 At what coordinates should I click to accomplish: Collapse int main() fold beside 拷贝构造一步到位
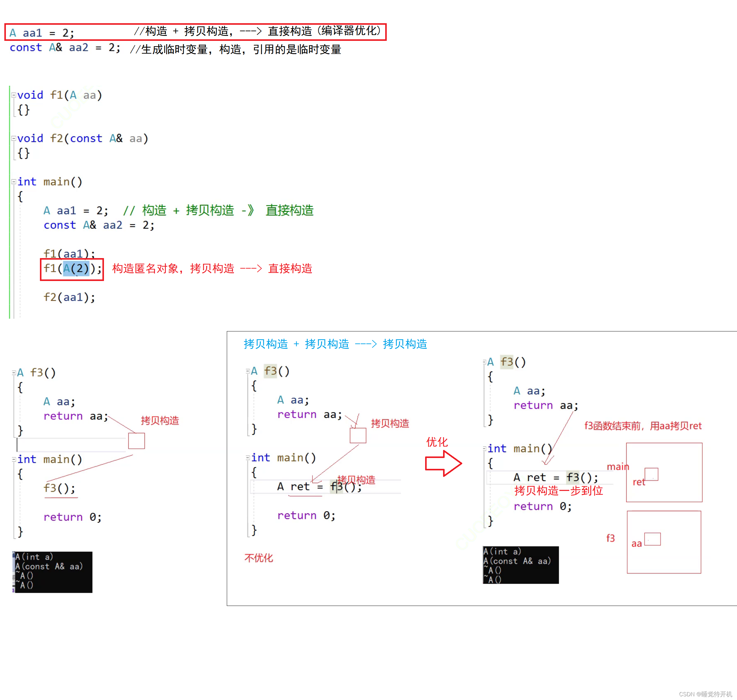(x=485, y=448)
